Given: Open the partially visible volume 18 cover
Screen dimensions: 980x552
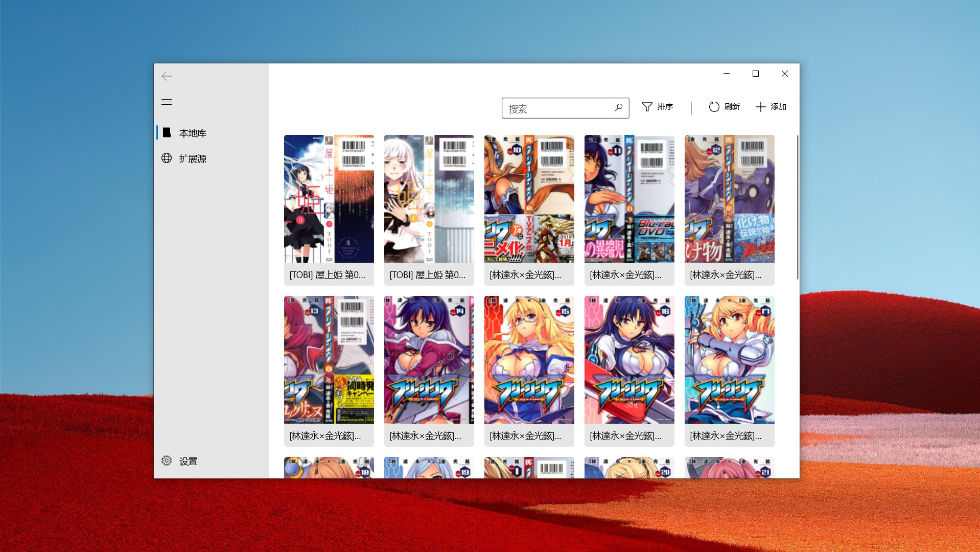Looking at the screenshot, I should point(329,468).
